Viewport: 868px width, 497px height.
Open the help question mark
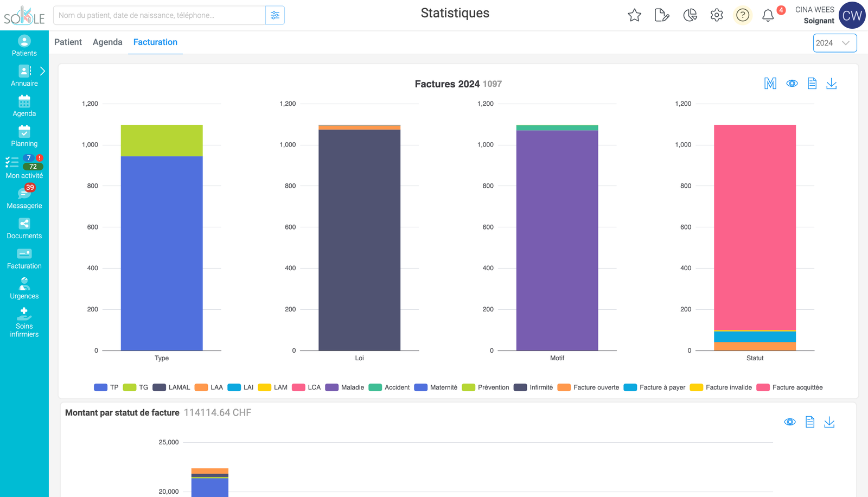coord(743,15)
